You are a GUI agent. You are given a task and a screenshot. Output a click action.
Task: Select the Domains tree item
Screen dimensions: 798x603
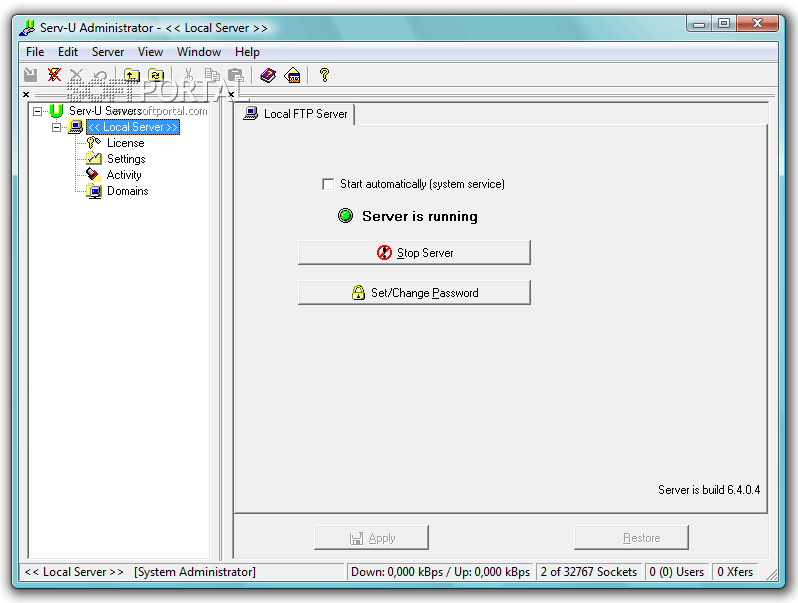click(128, 191)
